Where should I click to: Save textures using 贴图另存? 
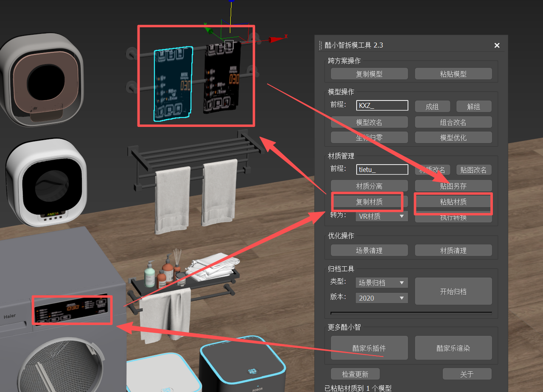point(453,186)
